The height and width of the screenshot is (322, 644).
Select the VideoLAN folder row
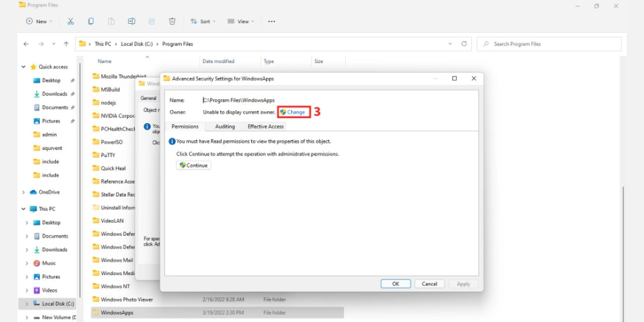pos(113,220)
